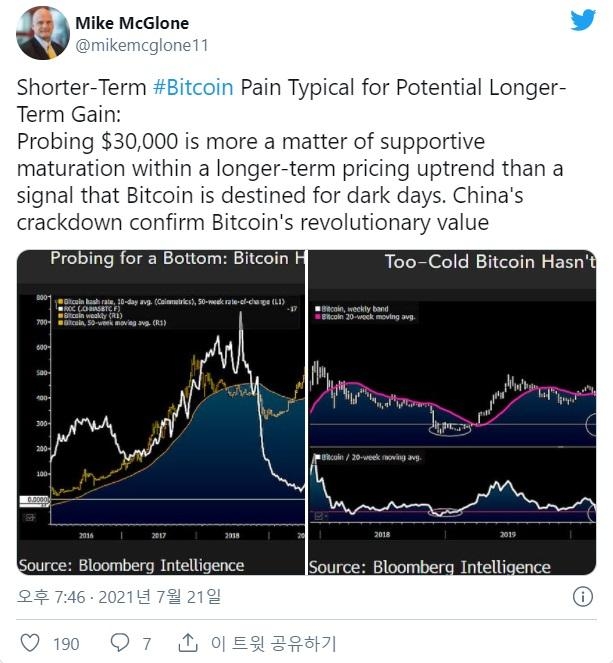Open the Twitter info circle icon

583,597
